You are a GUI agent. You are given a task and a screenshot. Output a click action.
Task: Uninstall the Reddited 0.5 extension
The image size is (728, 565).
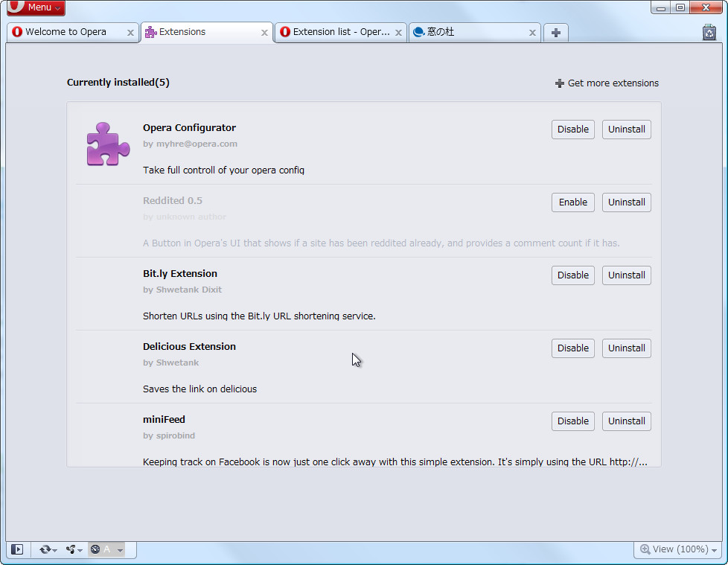point(626,202)
